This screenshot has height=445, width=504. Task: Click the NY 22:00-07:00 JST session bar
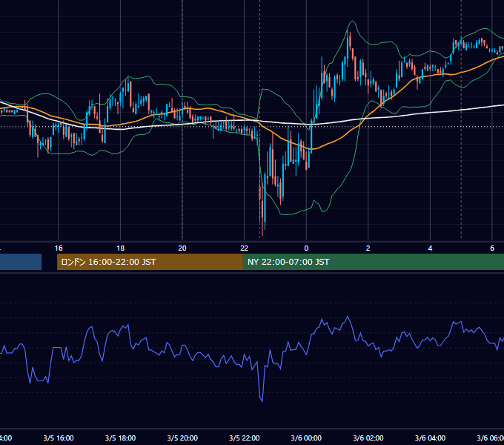click(x=373, y=262)
